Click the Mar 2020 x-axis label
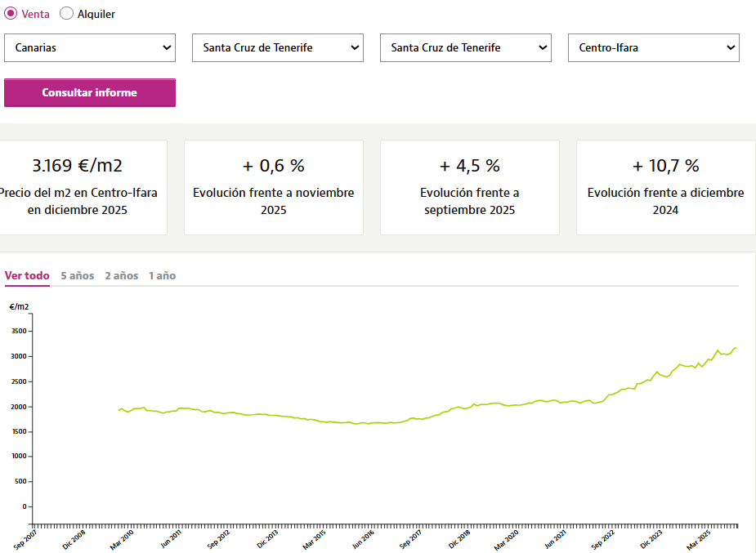This screenshot has width=756, height=553. (508, 538)
